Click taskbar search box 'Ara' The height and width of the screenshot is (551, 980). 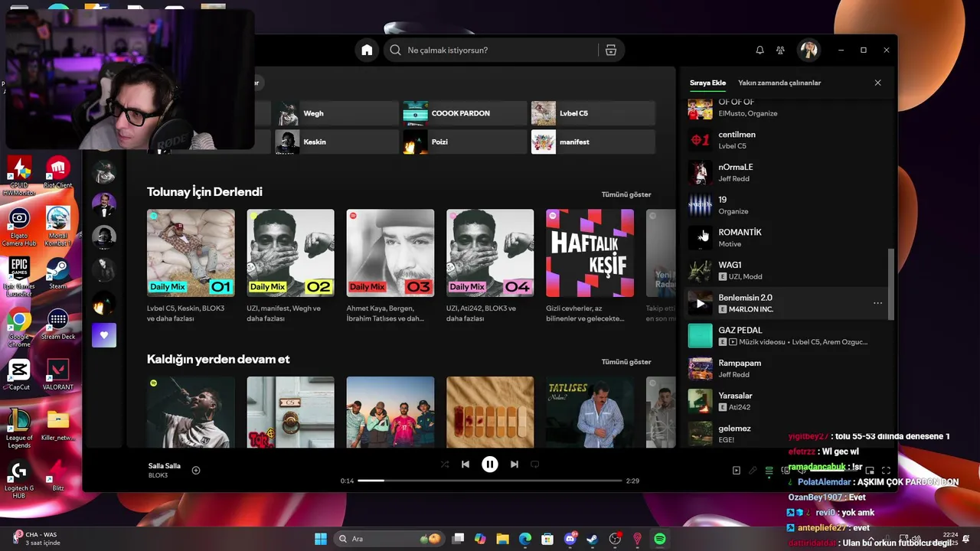coord(390,539)
